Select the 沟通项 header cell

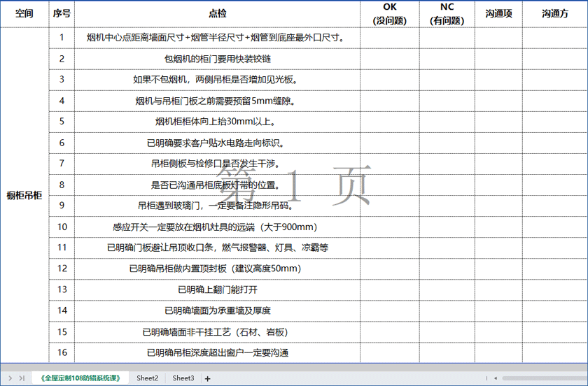coord(498,14)
